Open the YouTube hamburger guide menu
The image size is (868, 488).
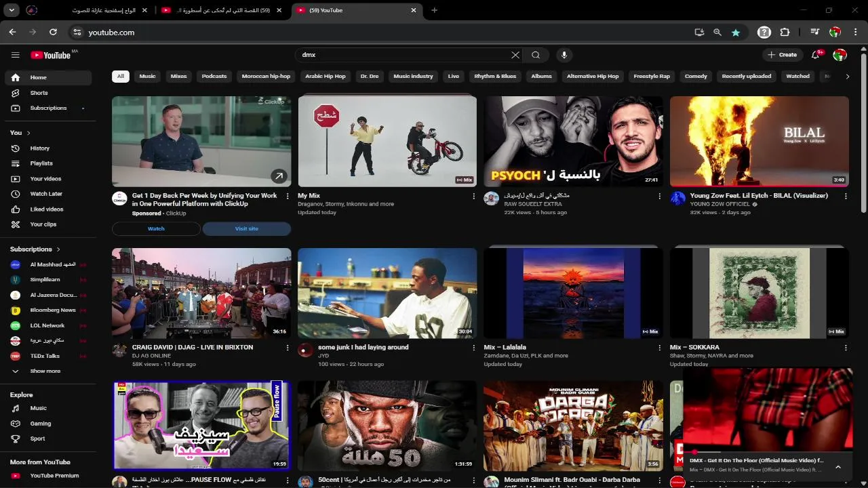[x=16, y=55]
